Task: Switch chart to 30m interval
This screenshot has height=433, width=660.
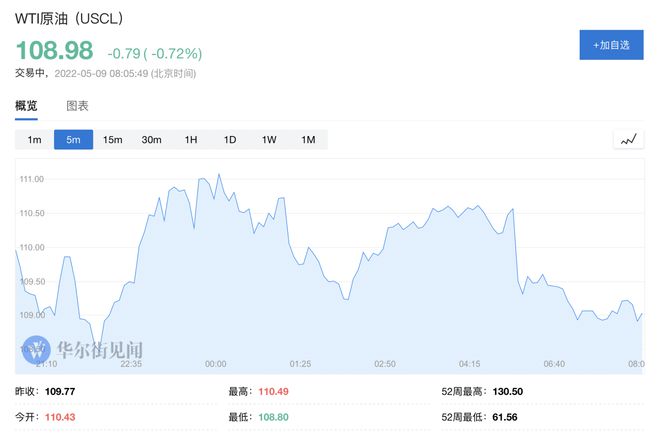Action: 151,140
